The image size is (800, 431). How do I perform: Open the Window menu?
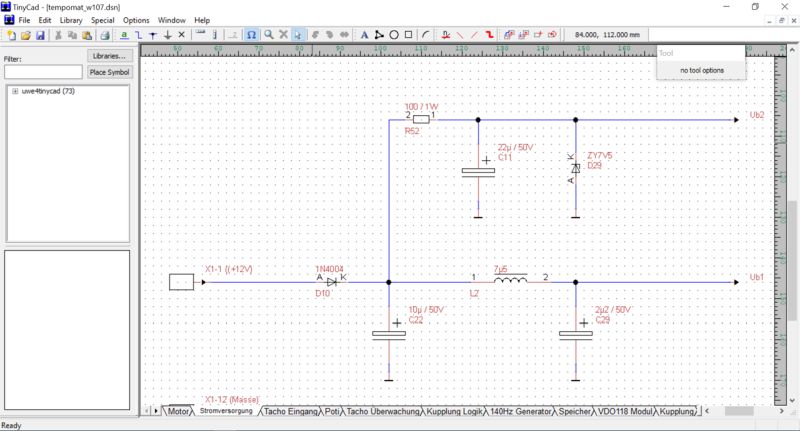[x=171, y=20]
